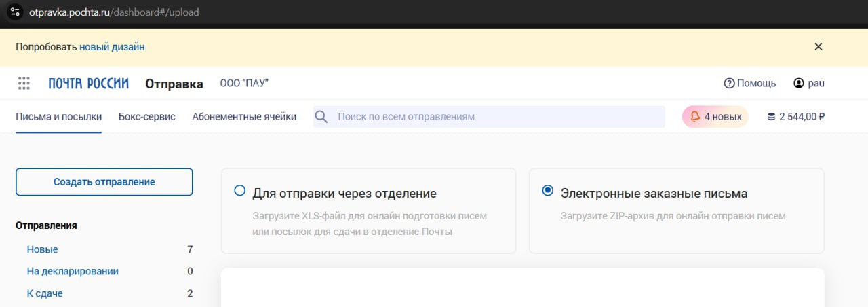Dismiss the new design banner
868x307 pixels.
click(x=818, y=47)
